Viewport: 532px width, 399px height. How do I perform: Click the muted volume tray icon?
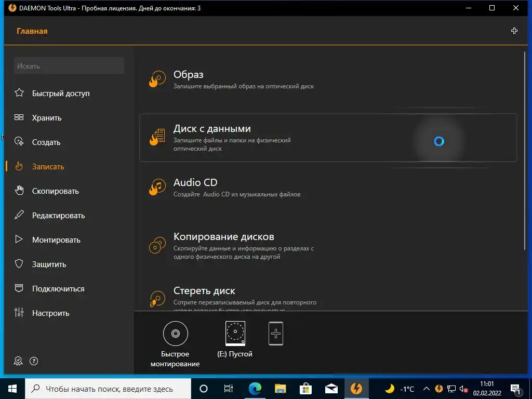point(463,389)
